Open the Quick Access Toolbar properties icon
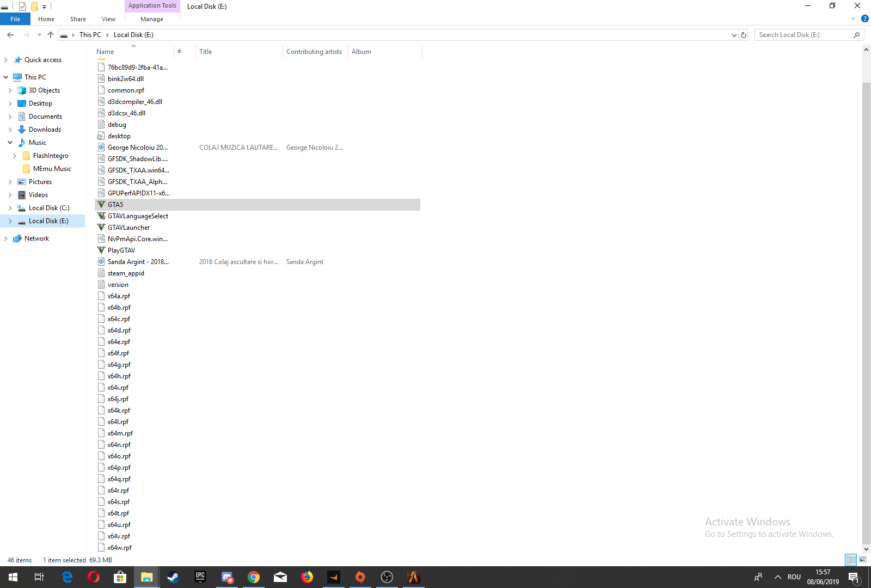The width and height of the screenshot is (871, 588). tap(22, 7)
